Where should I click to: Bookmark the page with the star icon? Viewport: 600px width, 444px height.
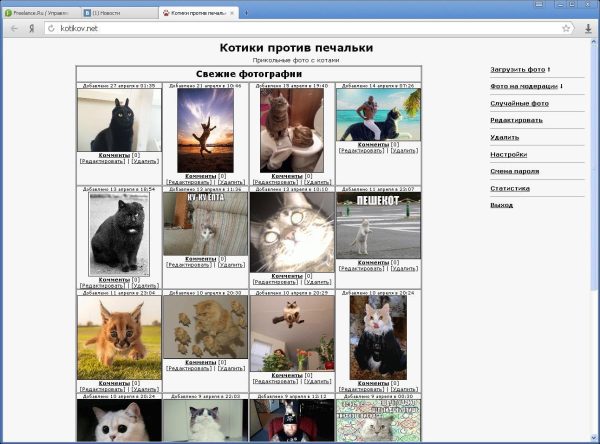tap(566, 28)
